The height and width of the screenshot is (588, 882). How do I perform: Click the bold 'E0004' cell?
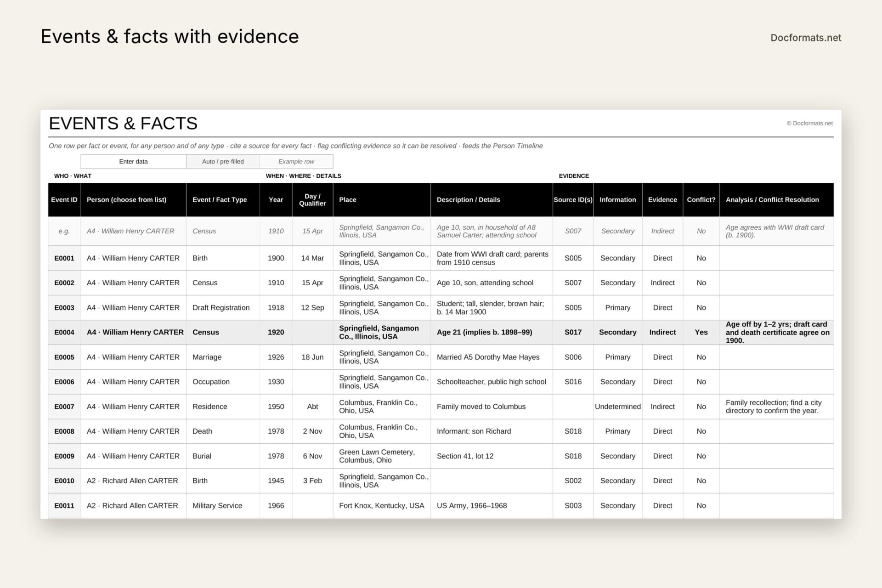pos(64,332)
